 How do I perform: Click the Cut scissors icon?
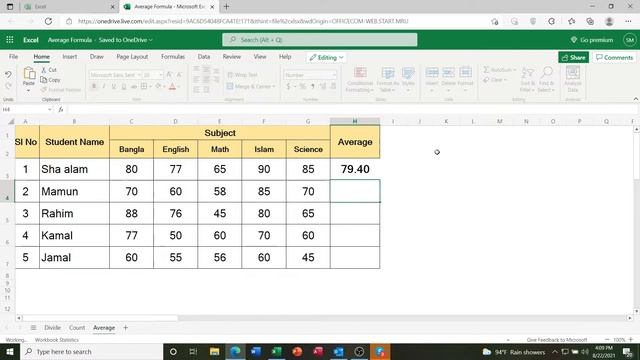[x=44, y=70]
